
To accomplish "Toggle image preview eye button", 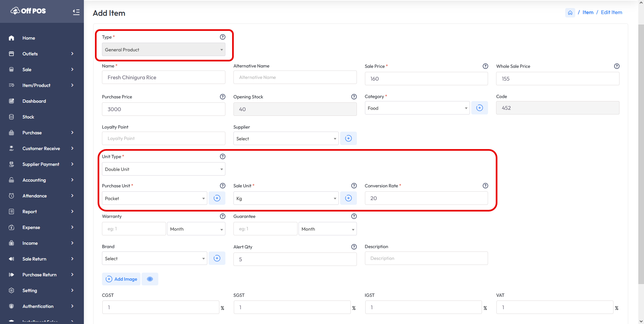I will coord(150,279).
